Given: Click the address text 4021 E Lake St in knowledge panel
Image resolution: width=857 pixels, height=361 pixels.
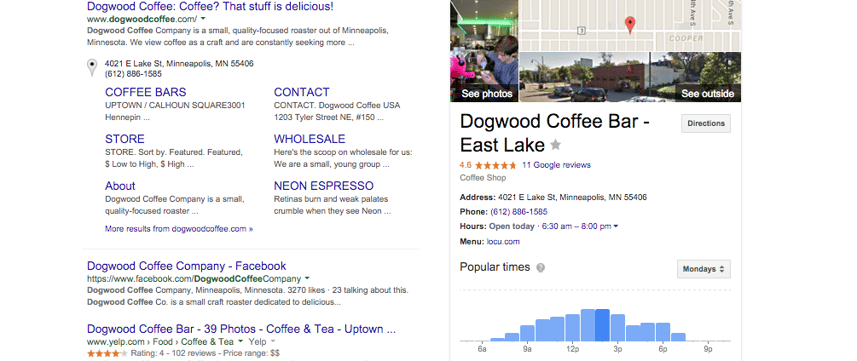Looking at the screenshot, I should (572, 197).
